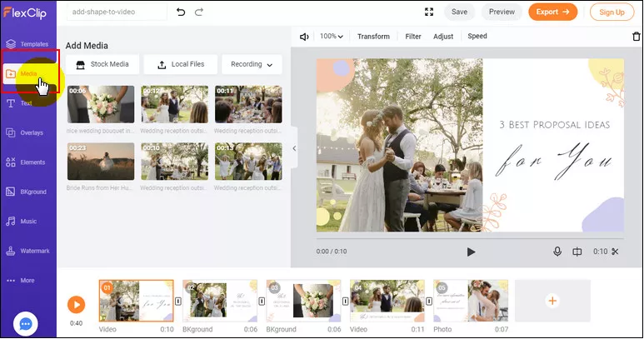Collapse the media panel with arrow
Screen dimensions: 644x339
[x=294, y=148]
